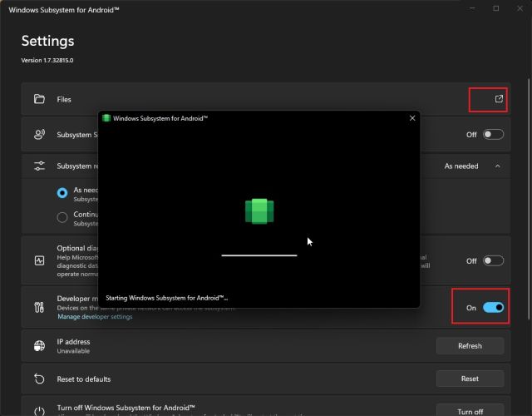
Task: Click the IP address globe icon
Action: [x=39, y=346]
